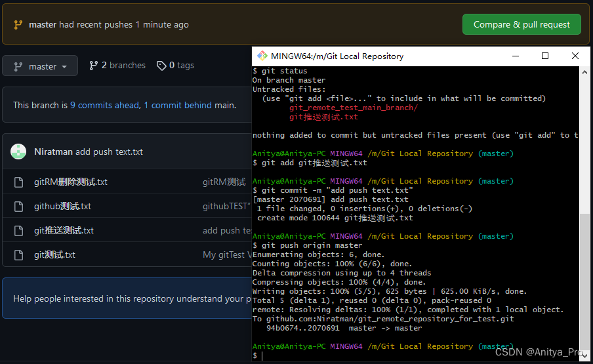Click file icon beside git推送测试.txt
Screen dimensions: 593x364
[x=18, y=230]
